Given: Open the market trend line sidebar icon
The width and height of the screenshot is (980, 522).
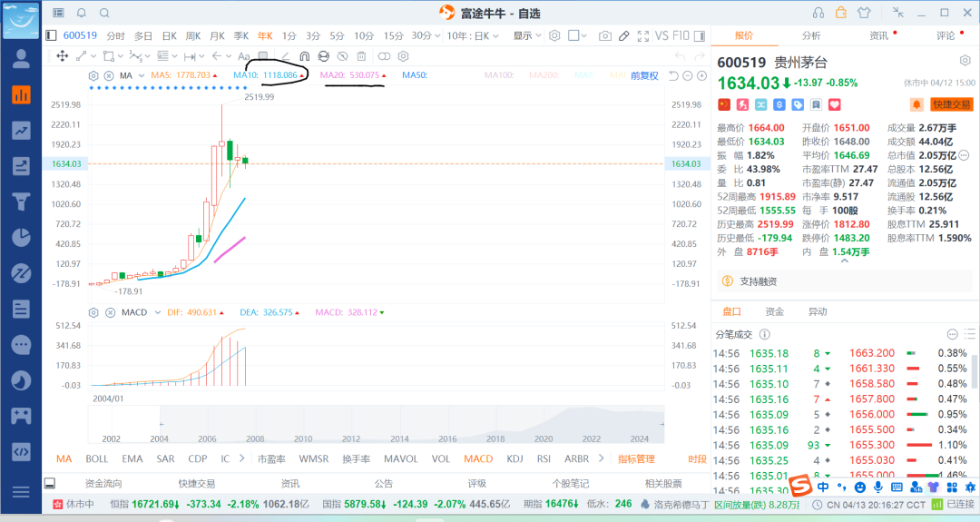Looking at the screenshot, I should click(x=21, y=131).
